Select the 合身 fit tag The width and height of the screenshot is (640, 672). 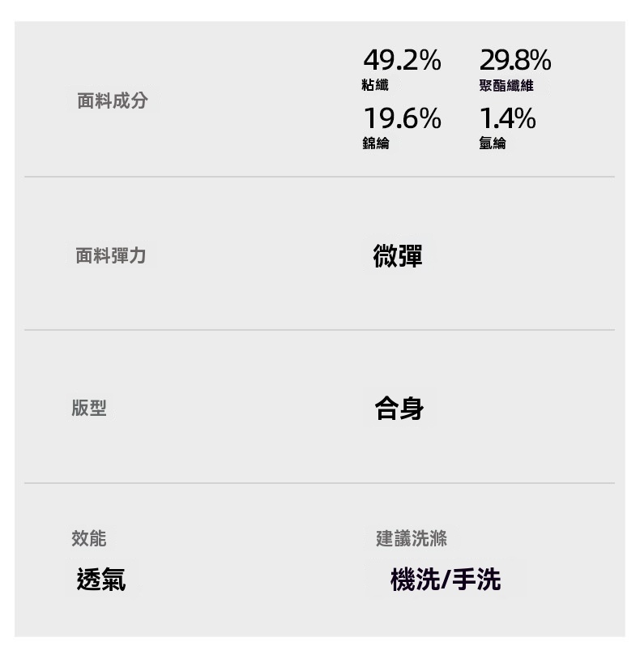(x=399, y=409)
